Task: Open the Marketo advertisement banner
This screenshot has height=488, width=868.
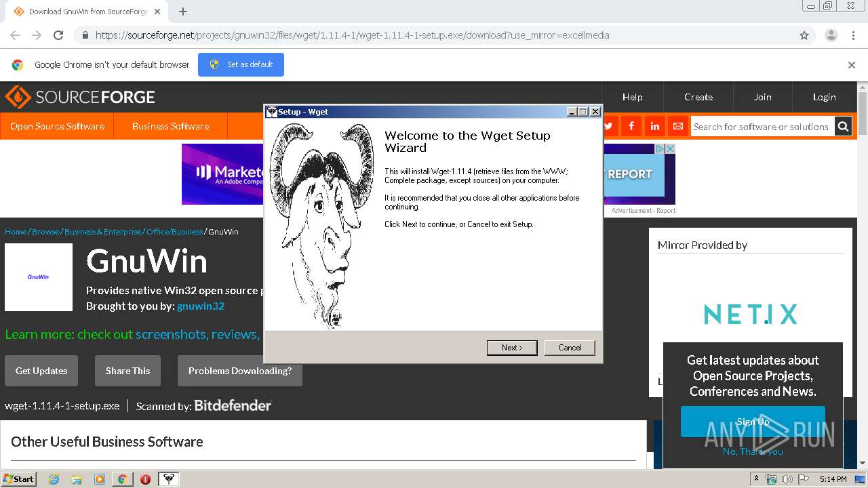Action: coord(222,174)
